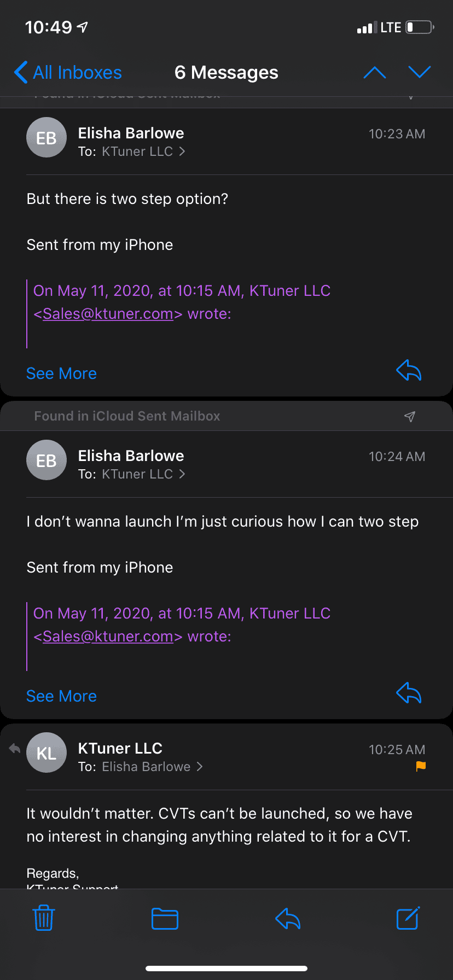
Task: Expand Elisha Barlowe recipient details
Action: click(x=152, y=767)
